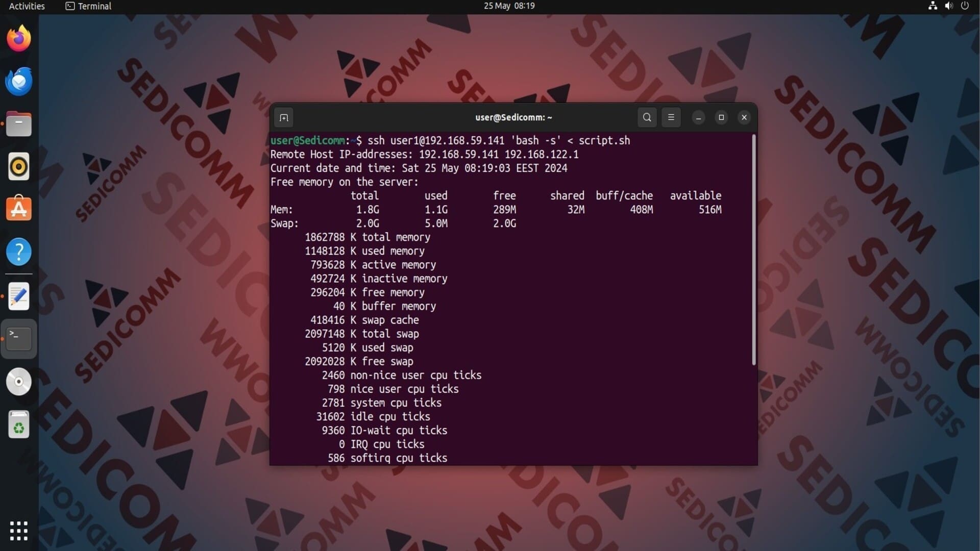The image size is (980, 551).
Task: Open Thunderbird mail from the dock
Action: [x=19, y=81]
